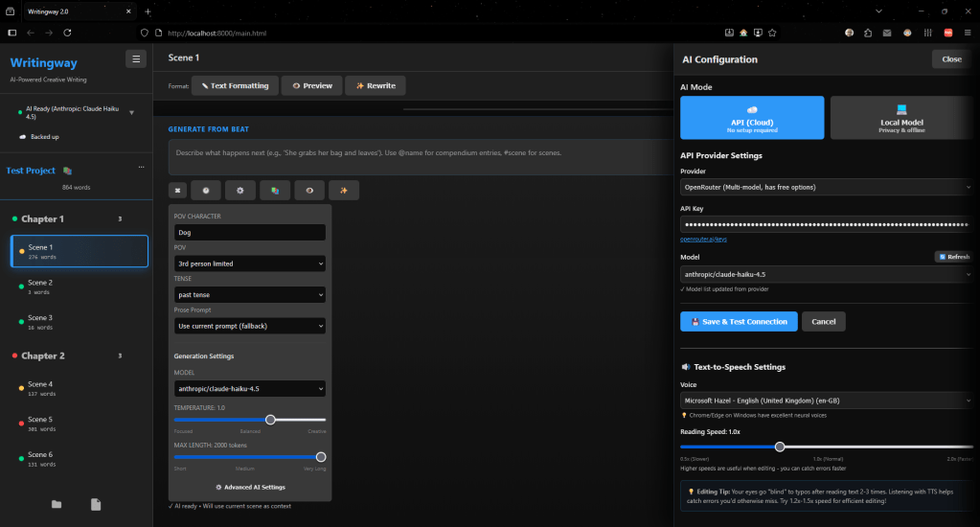The image size is (980, 527).
Task: Click Save & Test Connection
Action: click(739, 322)
